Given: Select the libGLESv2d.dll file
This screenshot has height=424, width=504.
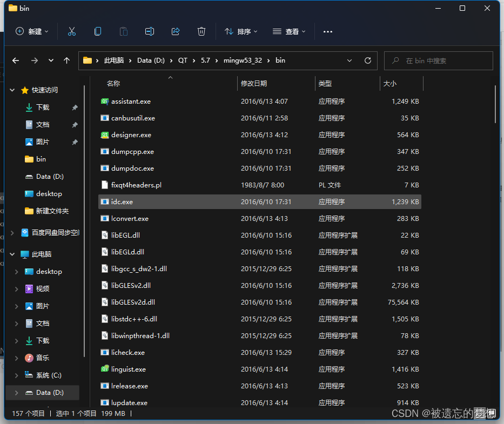Looking at the screenshot, I should click(x=260, y=302).
